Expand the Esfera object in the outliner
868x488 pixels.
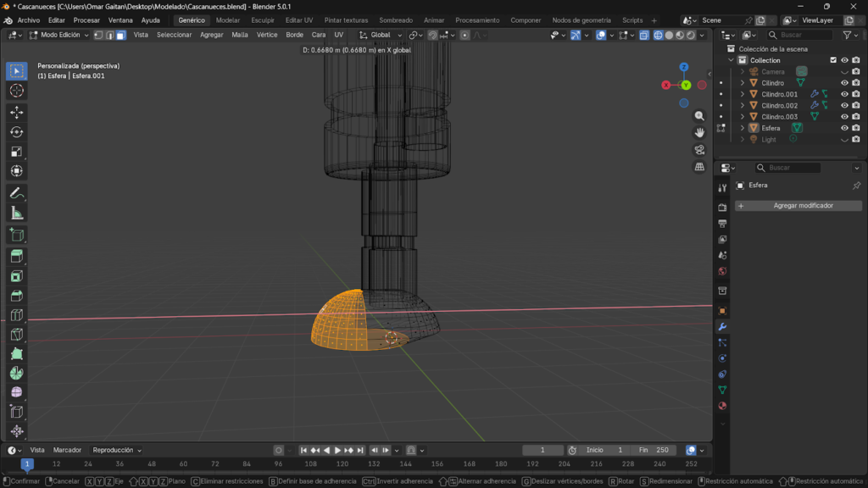click(743, 128)
